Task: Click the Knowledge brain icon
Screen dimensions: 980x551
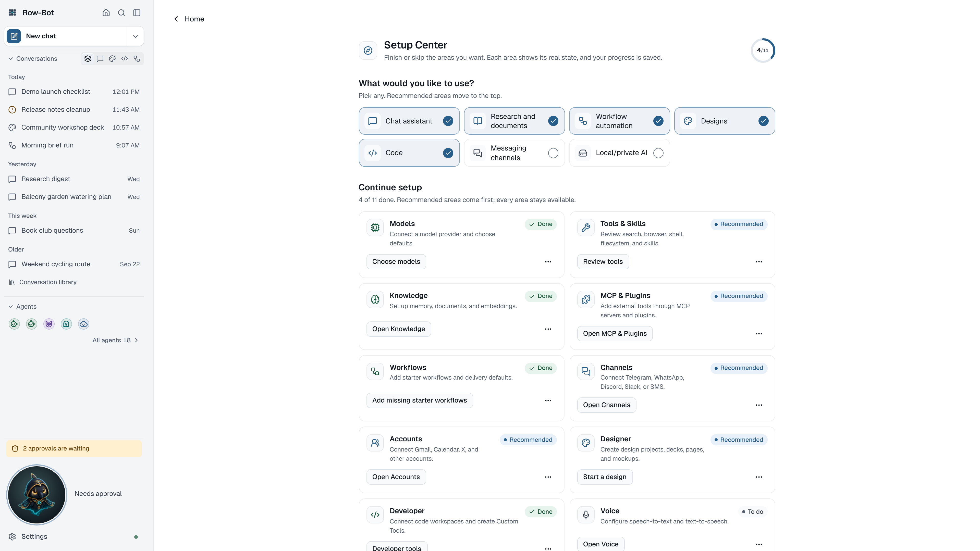Action: click(375, 299)
